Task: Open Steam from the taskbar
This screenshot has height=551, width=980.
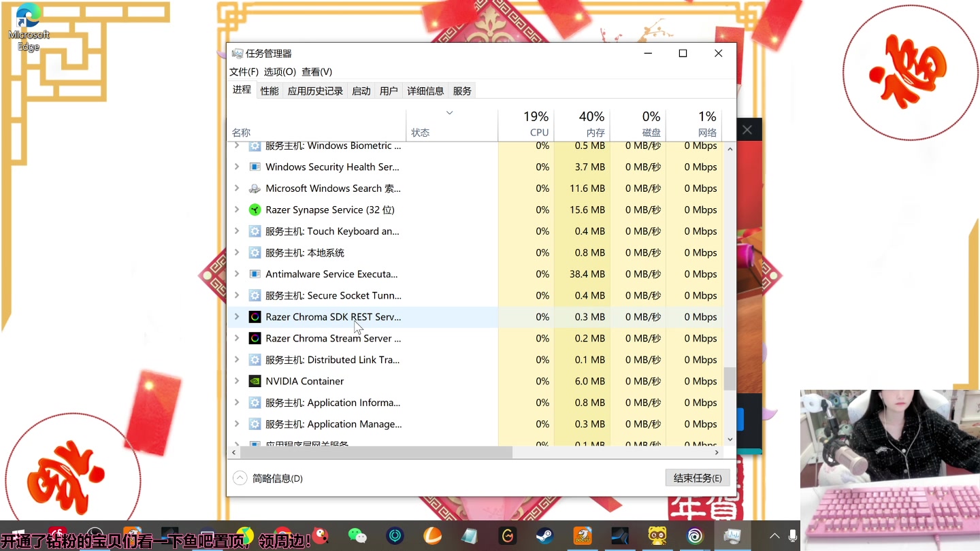Action: [x=544, y=536]
